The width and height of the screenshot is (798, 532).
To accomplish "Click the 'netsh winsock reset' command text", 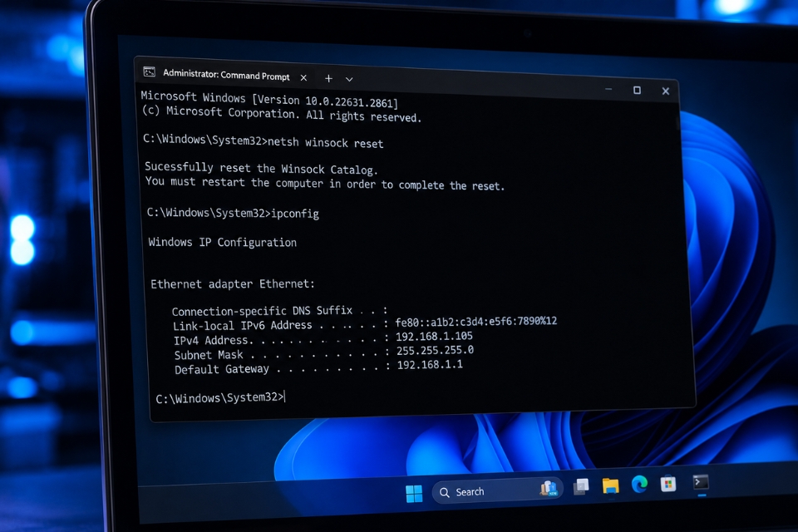I will click(x=326, y=142).
